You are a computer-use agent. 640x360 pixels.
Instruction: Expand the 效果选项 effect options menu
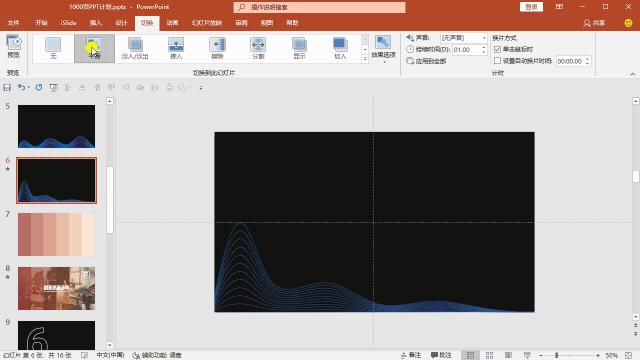pos(383,49)
